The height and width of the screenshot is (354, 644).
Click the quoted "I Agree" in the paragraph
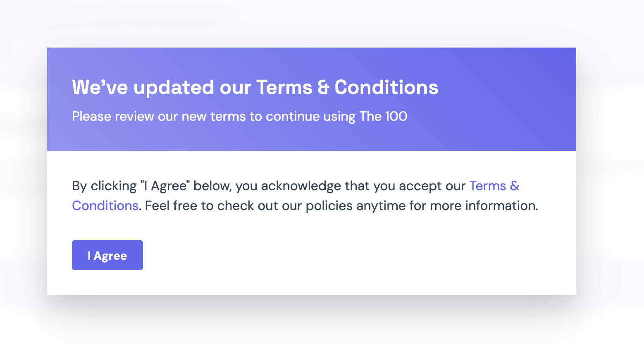(165, 186)
